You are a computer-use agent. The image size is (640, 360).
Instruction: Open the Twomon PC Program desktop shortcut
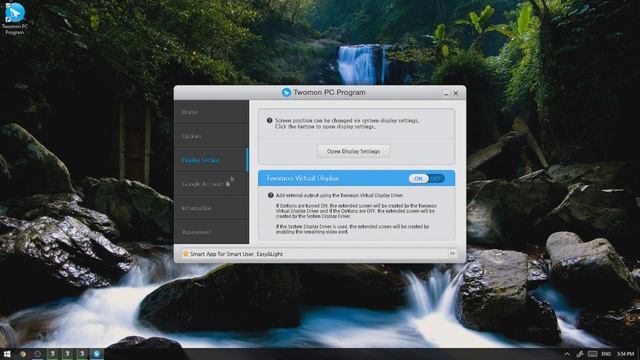[15, 18]
